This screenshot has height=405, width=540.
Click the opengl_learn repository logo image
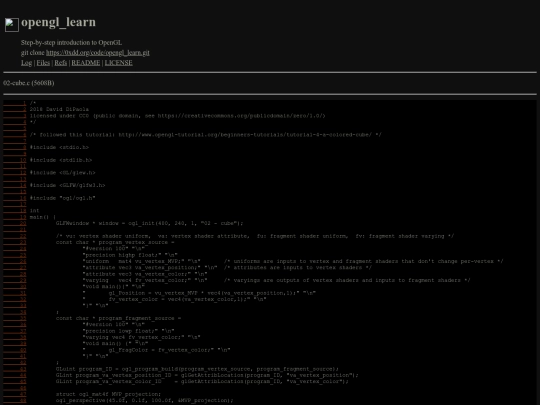[x=12, y=25]
